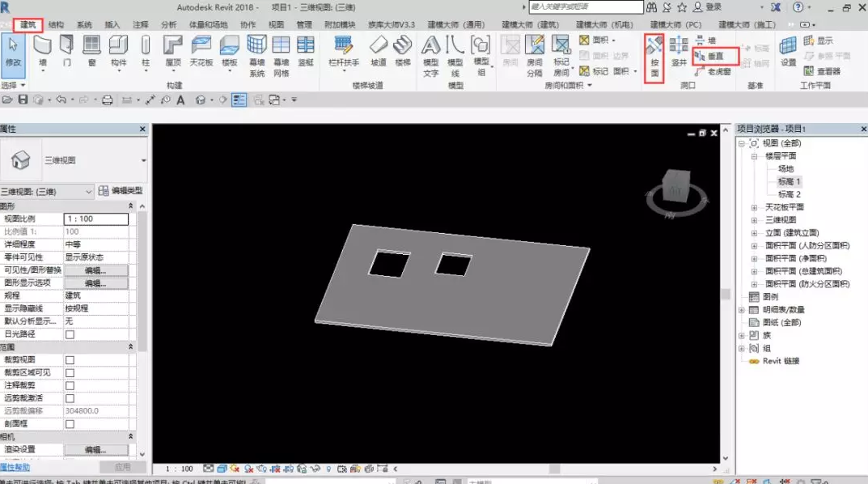Select the 门 (Door) tool
The height and width of the screenshot is (484, 868).
pos(67,50)
